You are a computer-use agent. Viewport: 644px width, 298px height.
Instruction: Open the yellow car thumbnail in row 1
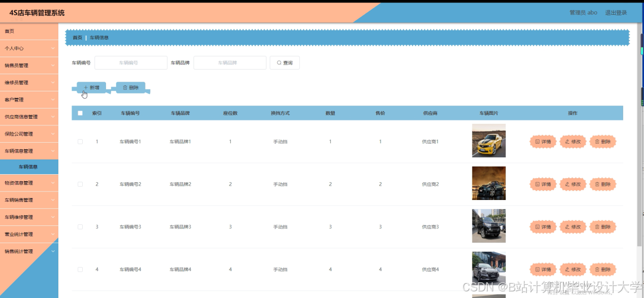[489, 141]
